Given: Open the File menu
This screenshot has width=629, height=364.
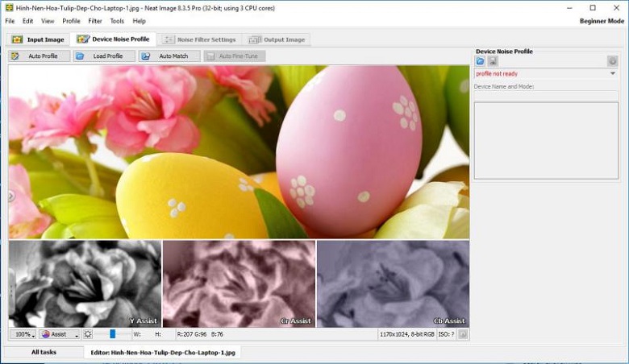Looking at the screenshot, I should [10, 21].
